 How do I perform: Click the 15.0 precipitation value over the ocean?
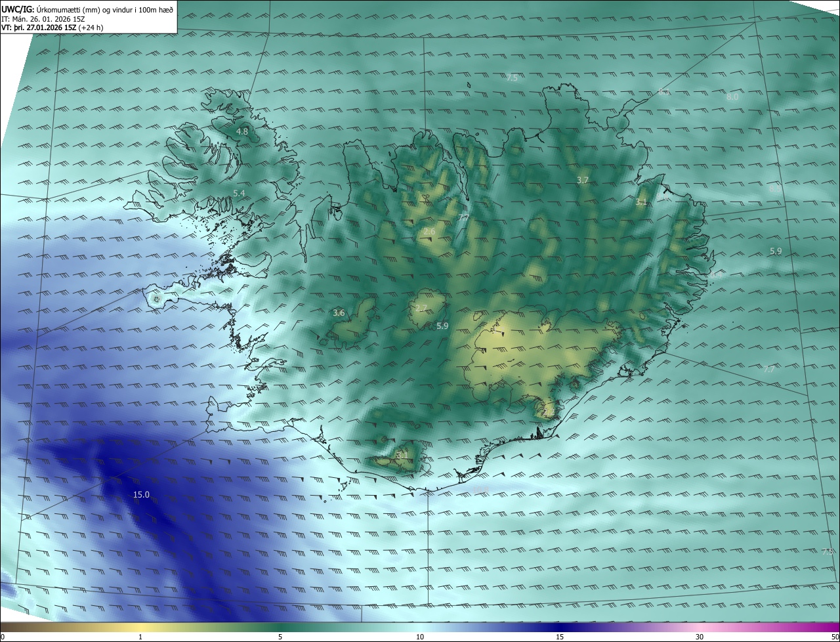(x=141, y=495)
